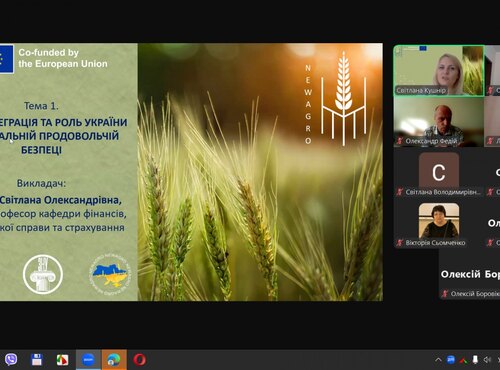Viewport: 500px width, 370px height.
Task: Open the floppy disk app in taskbar
Action: click(36, 360)
